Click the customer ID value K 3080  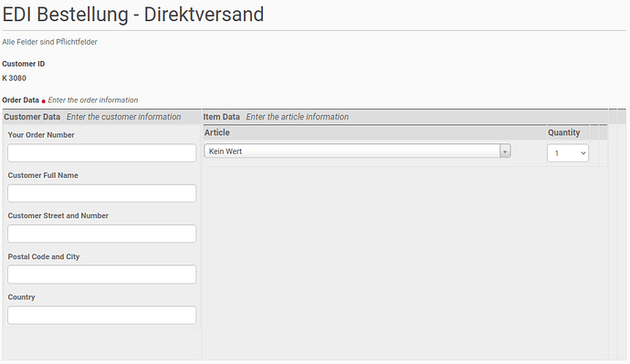point(14,78)
